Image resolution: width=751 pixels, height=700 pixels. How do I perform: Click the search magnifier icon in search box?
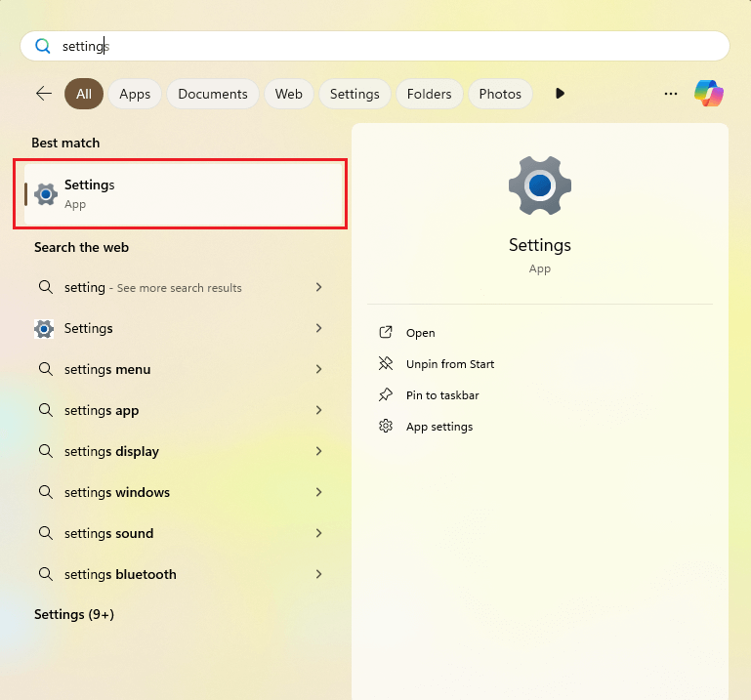tap(43, 46)
